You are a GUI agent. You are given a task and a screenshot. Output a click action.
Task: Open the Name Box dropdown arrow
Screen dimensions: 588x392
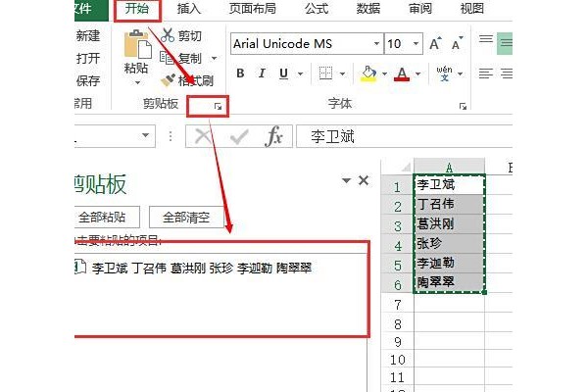click(x=145, y=135)
